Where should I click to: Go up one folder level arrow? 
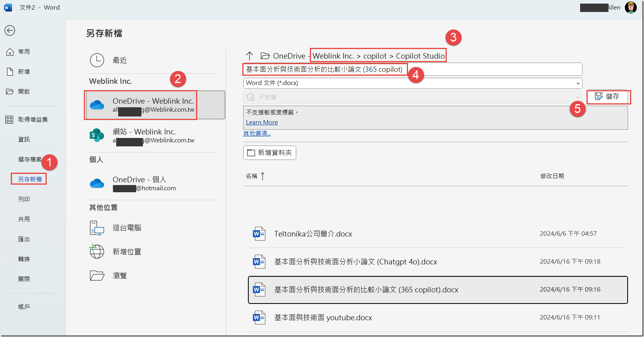click(x=250, y=56)
